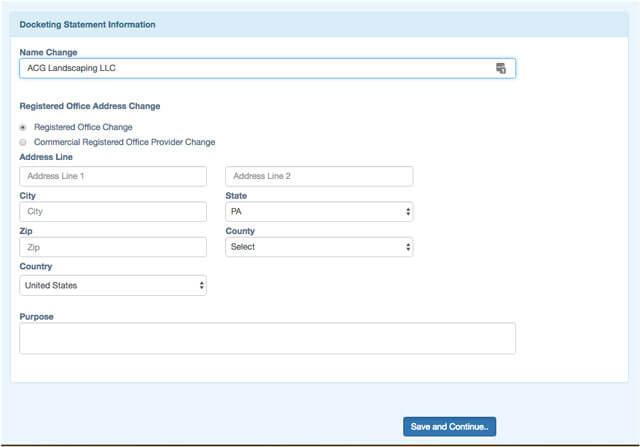Focus the Purpose text area
Screen dimensions: 640x447
pos(267,338)
